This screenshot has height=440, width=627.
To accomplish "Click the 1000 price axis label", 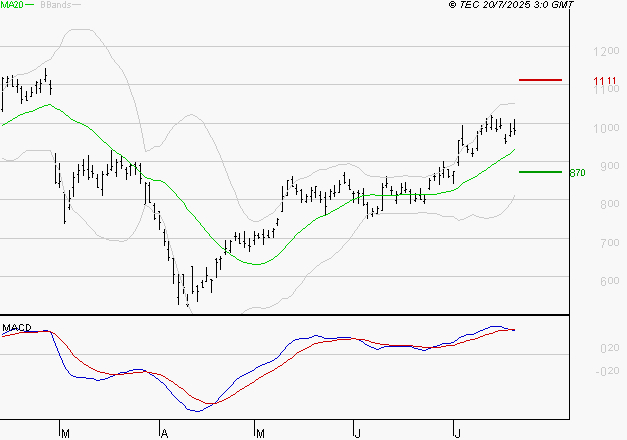I will pos(606,128).
